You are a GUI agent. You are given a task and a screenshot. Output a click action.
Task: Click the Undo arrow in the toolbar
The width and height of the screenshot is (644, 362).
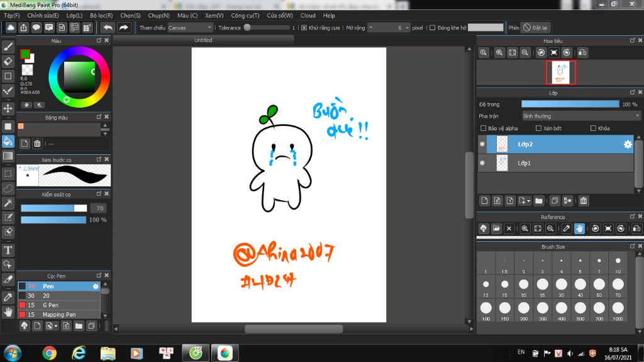pyautogui.click(x=108, y=28)
